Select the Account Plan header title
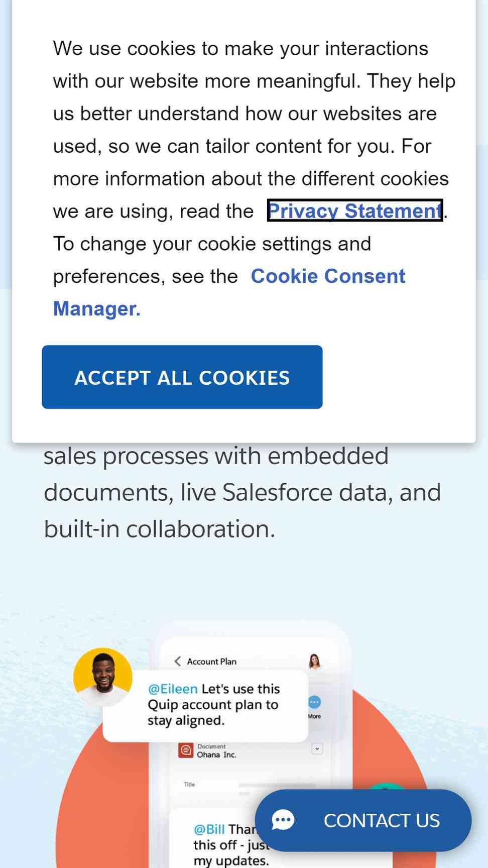 click(211, 662)
